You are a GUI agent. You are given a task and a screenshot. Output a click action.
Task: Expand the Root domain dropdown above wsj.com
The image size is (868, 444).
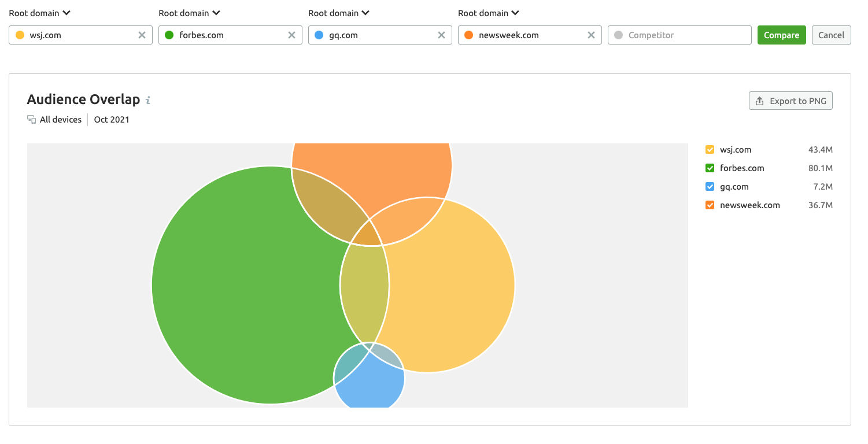pyautogui.click(x=40, y=13)
